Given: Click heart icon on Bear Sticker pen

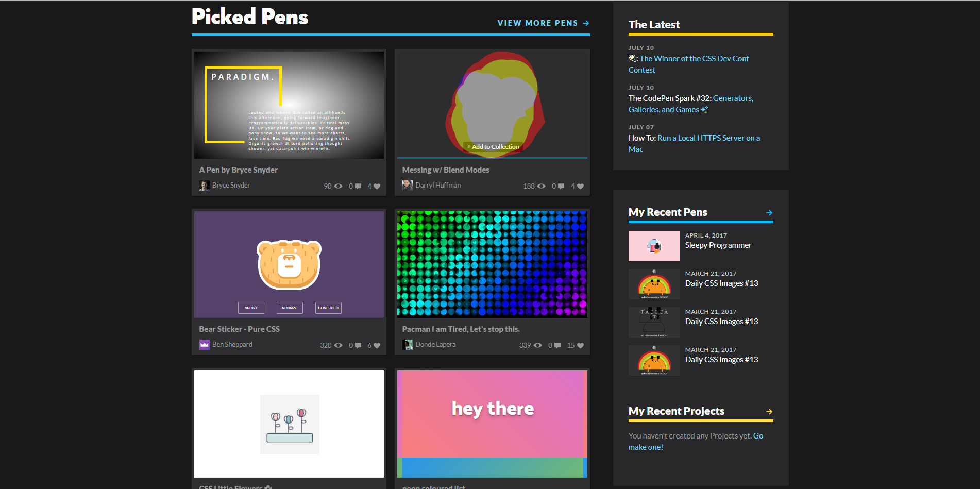Looking at the screenshot, I should pos(377,346).
